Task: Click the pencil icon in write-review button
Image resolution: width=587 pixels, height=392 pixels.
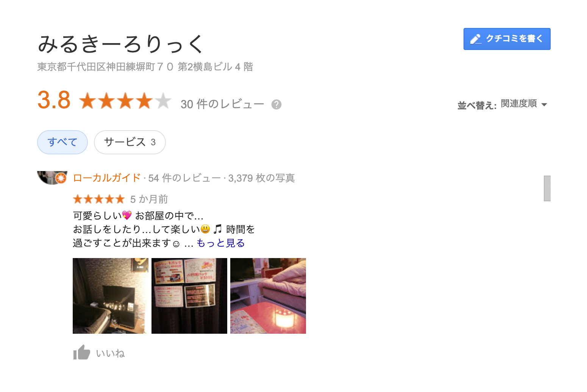Action: [x=476, y=39]
